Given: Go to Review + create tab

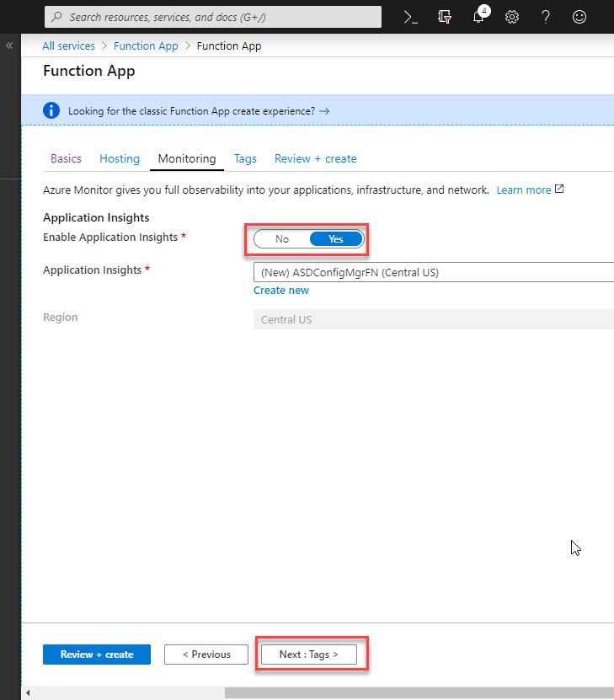Looking at the screenshot, I should pyautogui.click(x=316, y=158).
